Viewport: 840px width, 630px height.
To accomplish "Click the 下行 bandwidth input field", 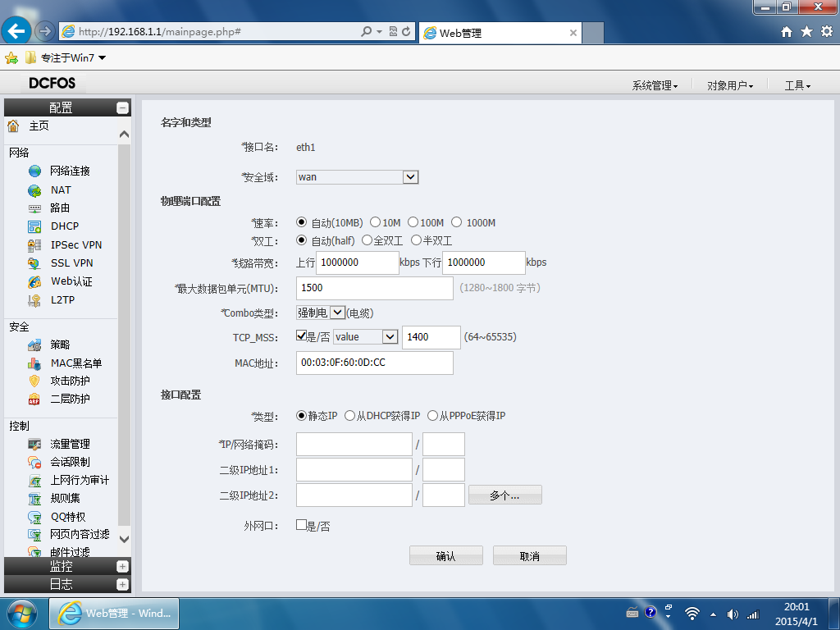I will 484,262.
